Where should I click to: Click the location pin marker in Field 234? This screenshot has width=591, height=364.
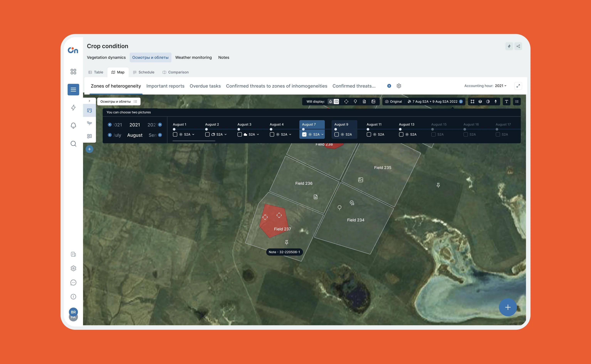(x=339, y=208)
